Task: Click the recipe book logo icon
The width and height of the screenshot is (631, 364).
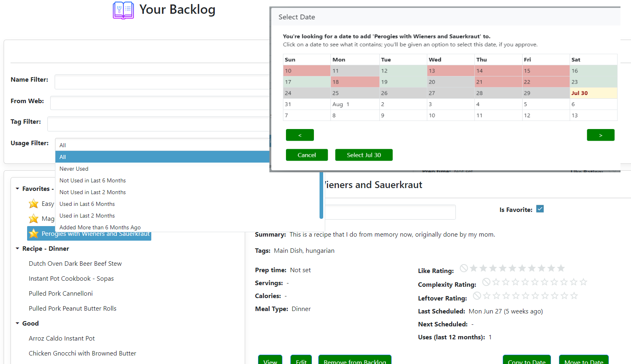Action: (123, 11)
